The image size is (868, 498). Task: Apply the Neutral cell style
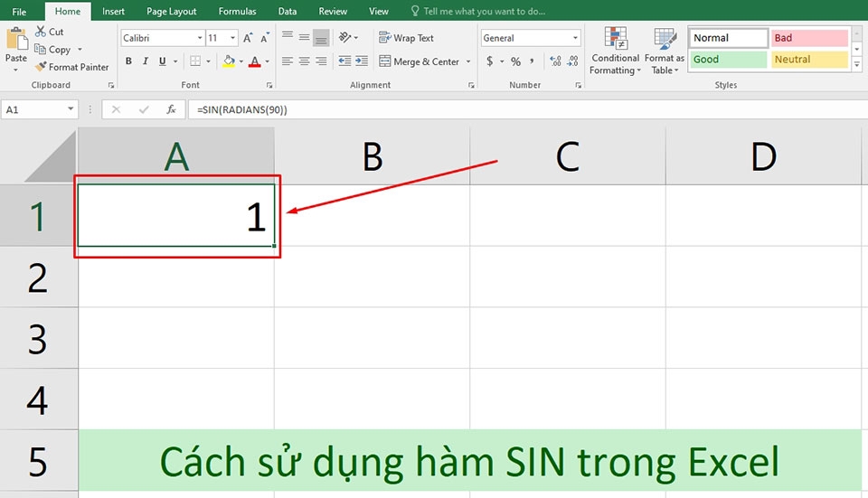tap(809, 60)
